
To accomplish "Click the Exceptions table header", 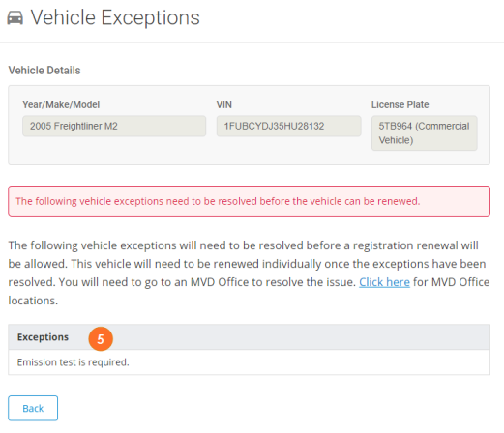I will pos(249,337).
